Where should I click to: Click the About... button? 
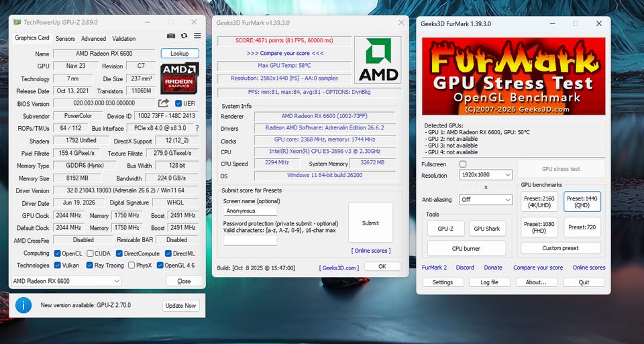(536, 282)
